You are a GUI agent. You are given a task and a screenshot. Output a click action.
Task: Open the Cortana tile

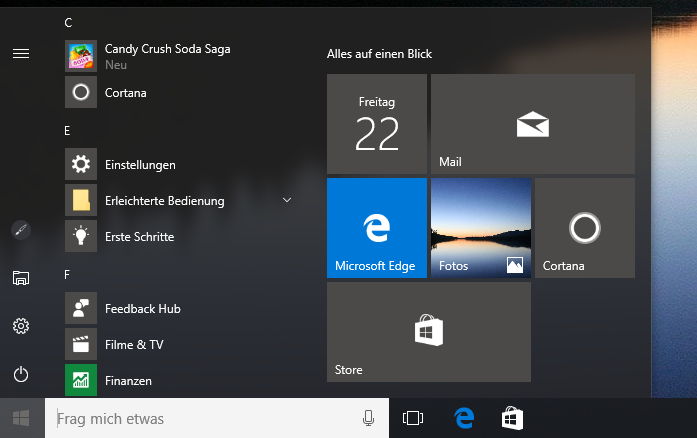(x=585, y=228)
